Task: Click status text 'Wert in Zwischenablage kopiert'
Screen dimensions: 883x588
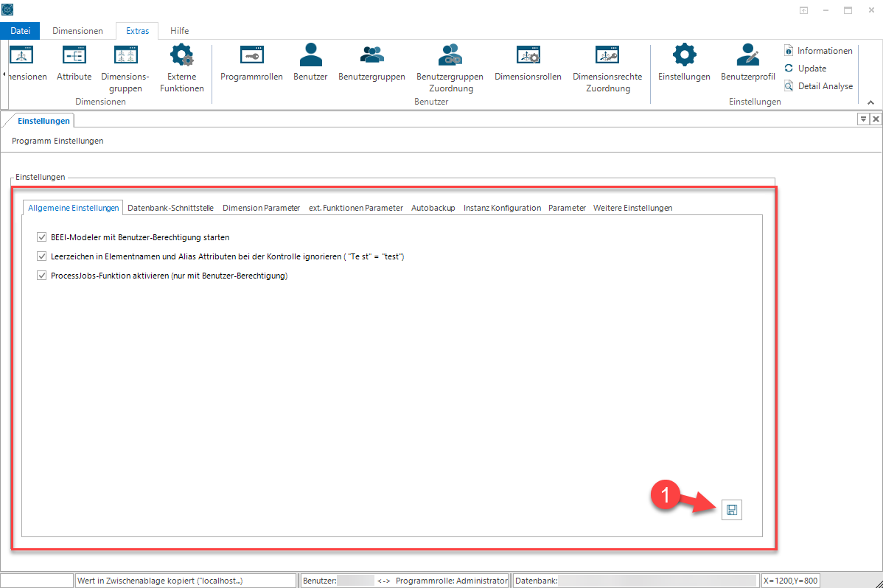Action: tap(160, 581)
